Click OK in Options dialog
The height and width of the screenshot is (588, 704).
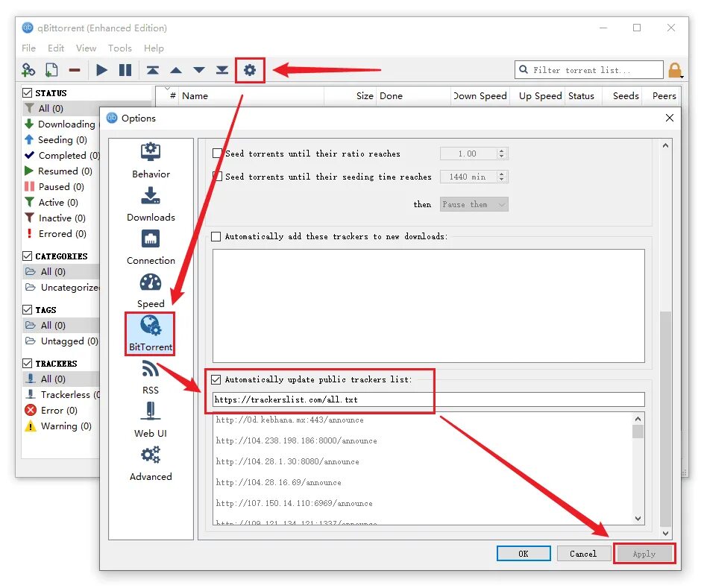(524, 554)
